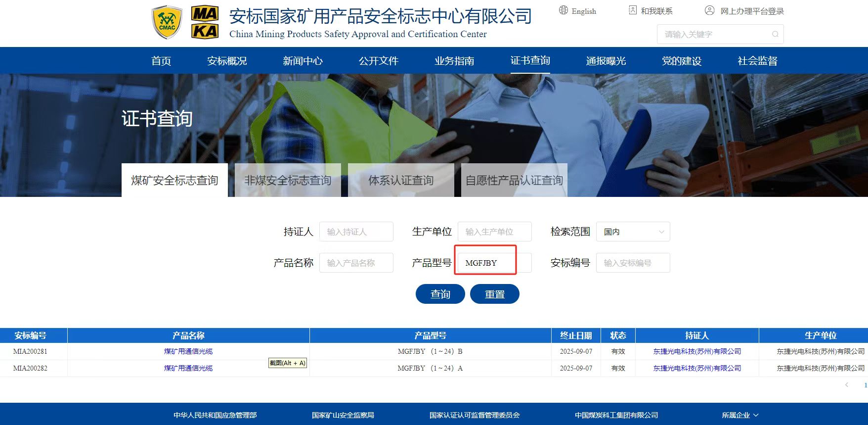
Task: Click the MA KA safety mark logo
Action: click(x=205, y=23)
